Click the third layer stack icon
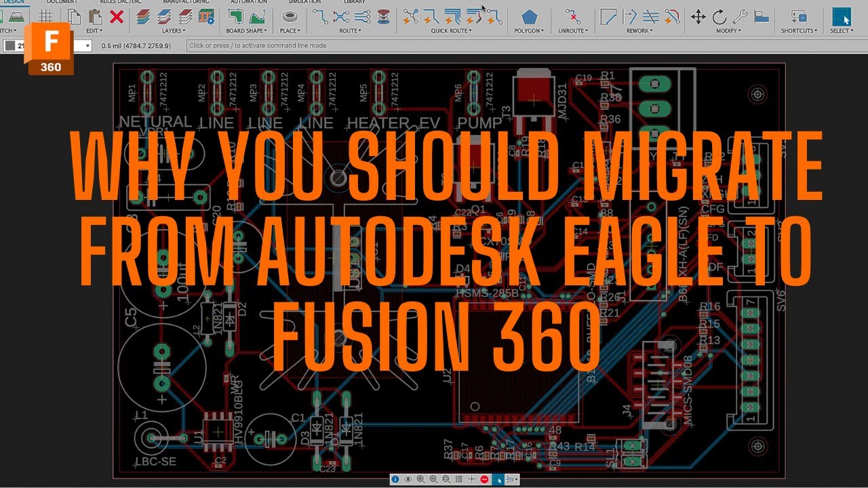The image size is (868, 488). [186, 17]
